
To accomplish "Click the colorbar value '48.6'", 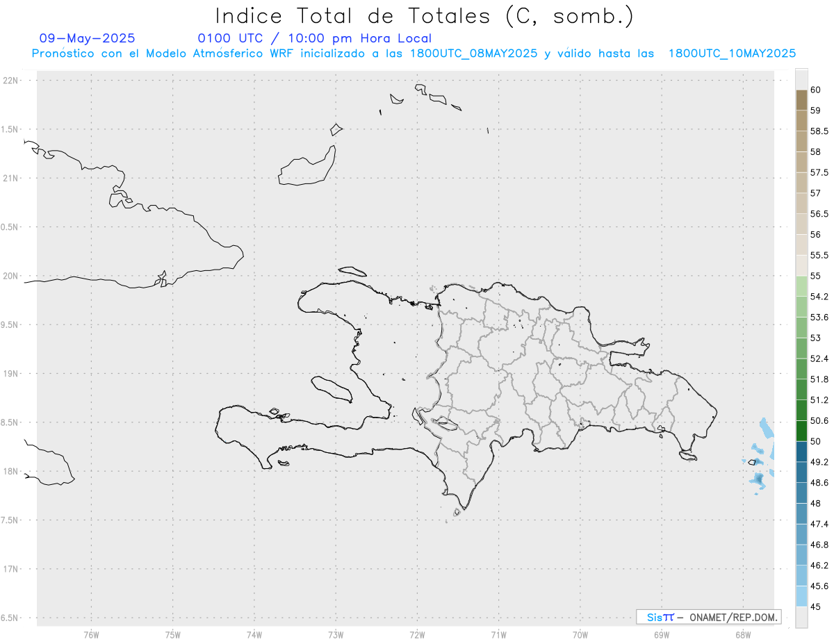I will click(819, 483).
